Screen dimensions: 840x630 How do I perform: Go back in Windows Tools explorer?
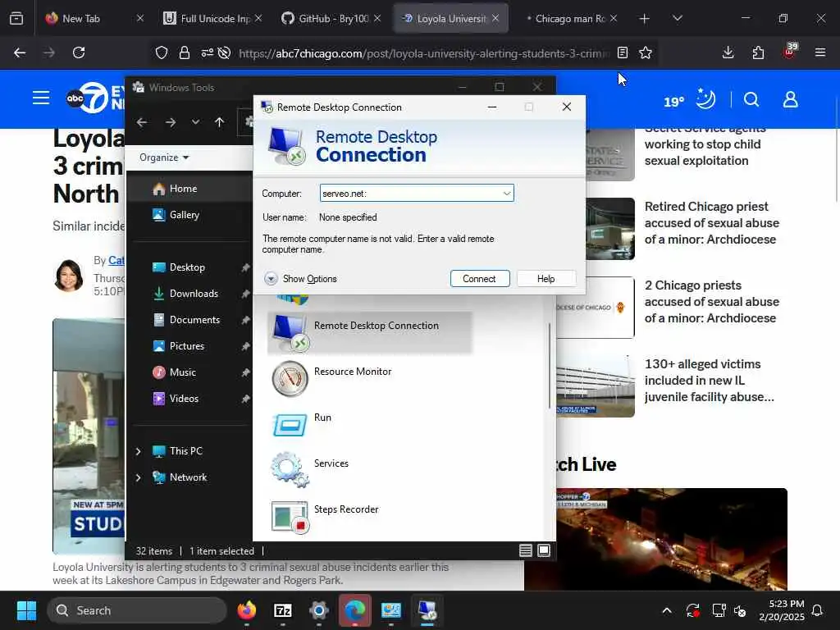click(142, 122)
